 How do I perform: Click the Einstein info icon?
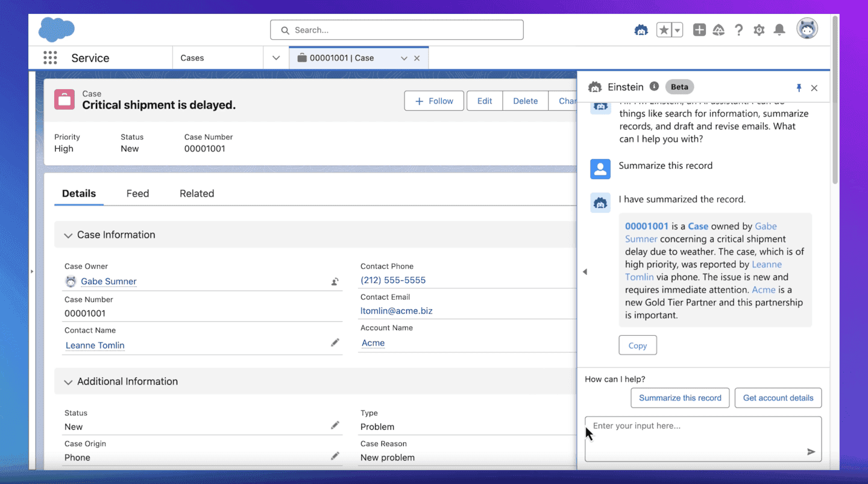pos(654,87)
